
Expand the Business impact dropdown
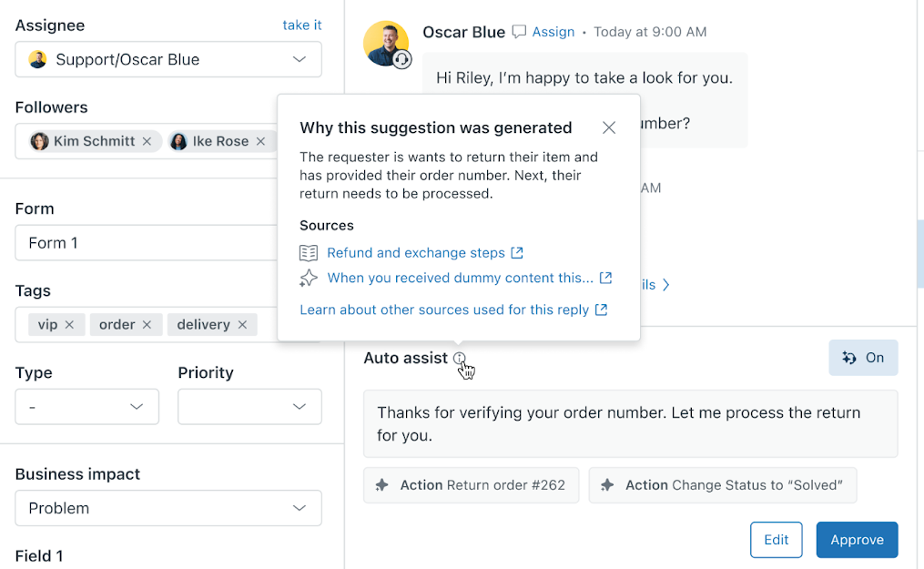coord(168,508)
